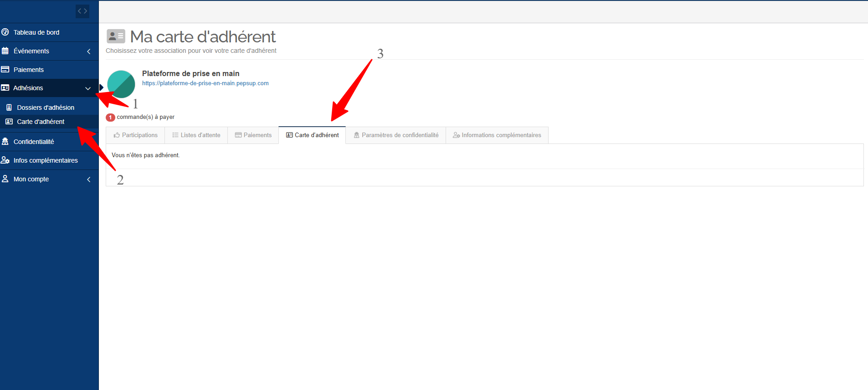Viewport: 868px width, 390px height.
Task: Select Carte d'adhérent in the sidebar
Action: [x=41, y=122]
